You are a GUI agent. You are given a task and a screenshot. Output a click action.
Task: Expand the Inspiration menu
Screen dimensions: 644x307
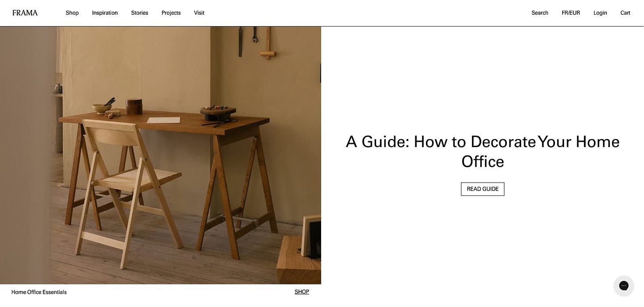point(105,13)
